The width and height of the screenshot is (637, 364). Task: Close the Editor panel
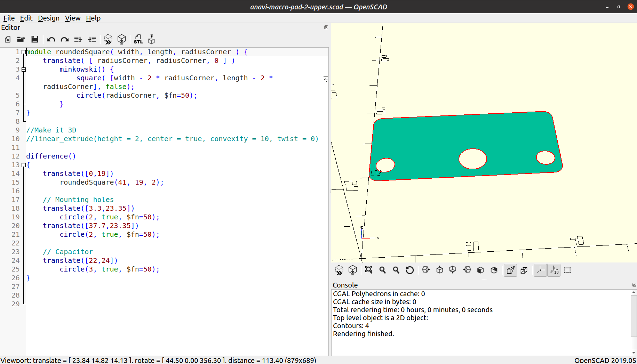[326, 27]
